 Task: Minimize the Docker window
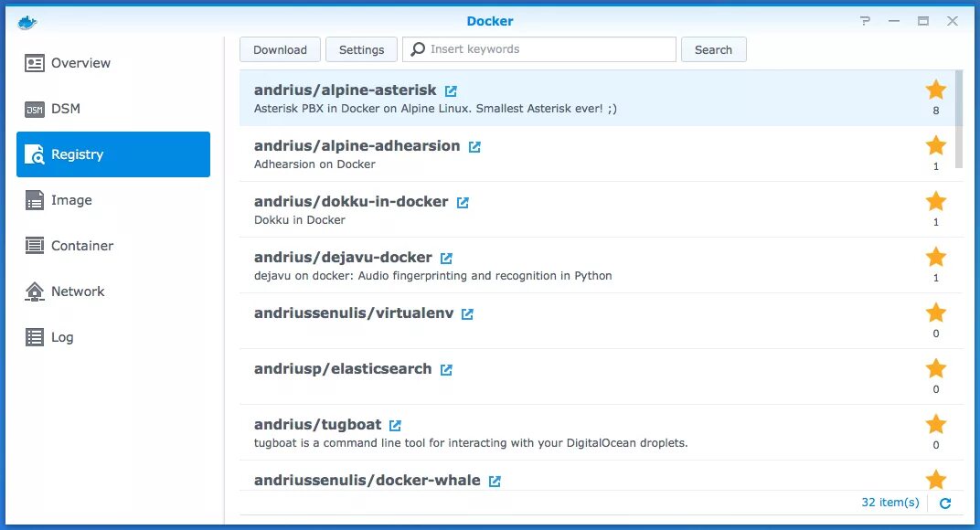(894, 21)
